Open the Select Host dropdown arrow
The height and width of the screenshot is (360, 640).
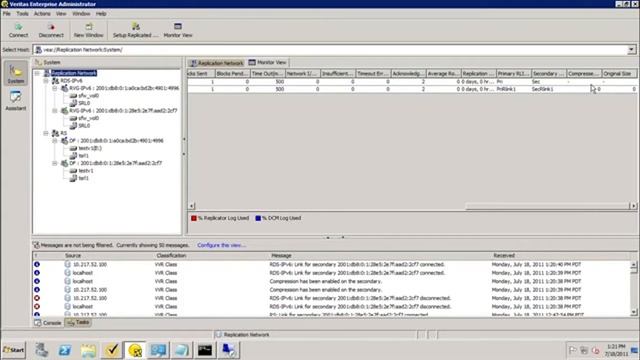631,50
